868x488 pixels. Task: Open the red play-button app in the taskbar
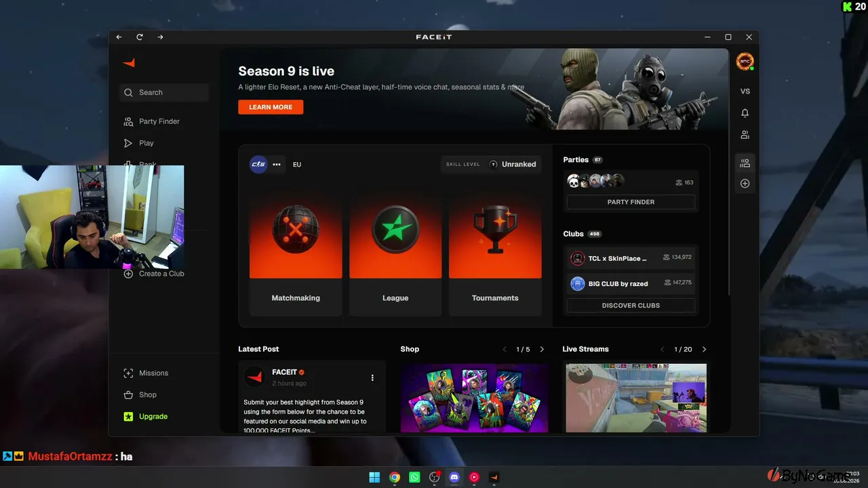(x=474, y=477)
